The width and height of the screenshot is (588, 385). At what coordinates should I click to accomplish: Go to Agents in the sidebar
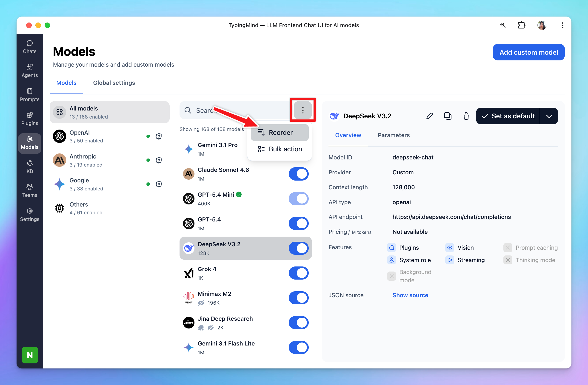coord(30,71)
